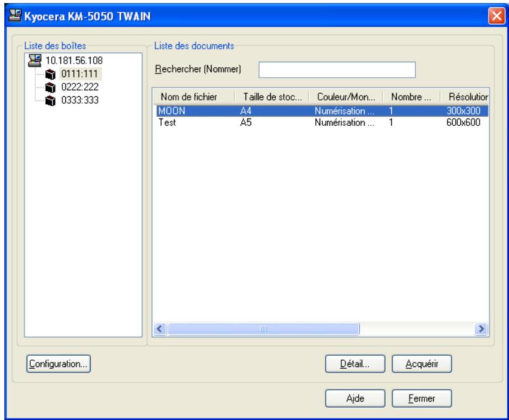Click the left arrow of the horizontal scrollbar
The width and height of the screenshot is (509, 420).
coord(160,329)
